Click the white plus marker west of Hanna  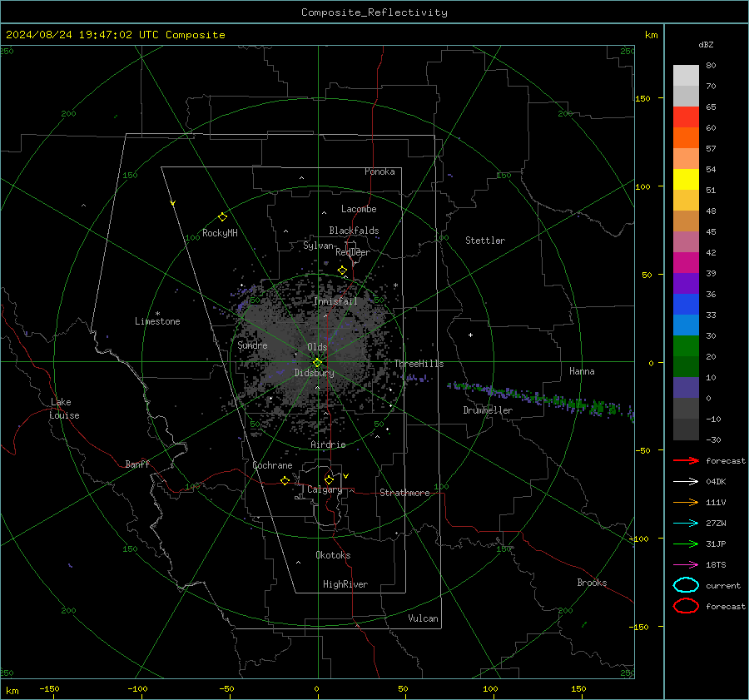[470, 335]
